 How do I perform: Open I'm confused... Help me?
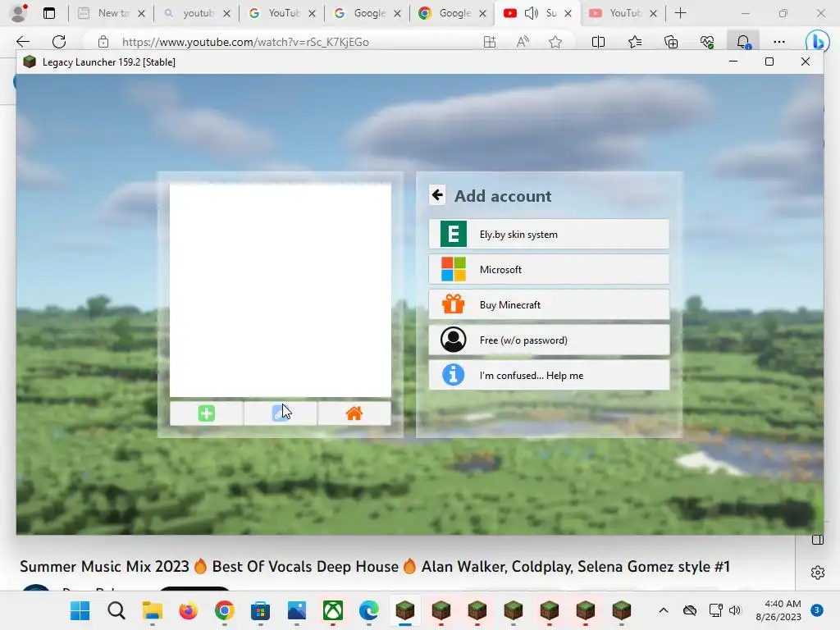pos(549,376)
